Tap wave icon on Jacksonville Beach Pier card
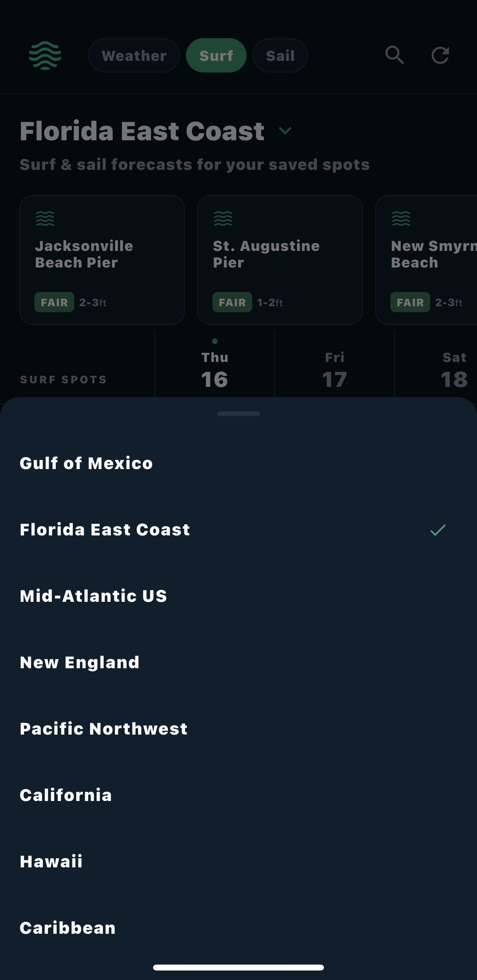Screen dimensions: 477x980 click(45, 219)
